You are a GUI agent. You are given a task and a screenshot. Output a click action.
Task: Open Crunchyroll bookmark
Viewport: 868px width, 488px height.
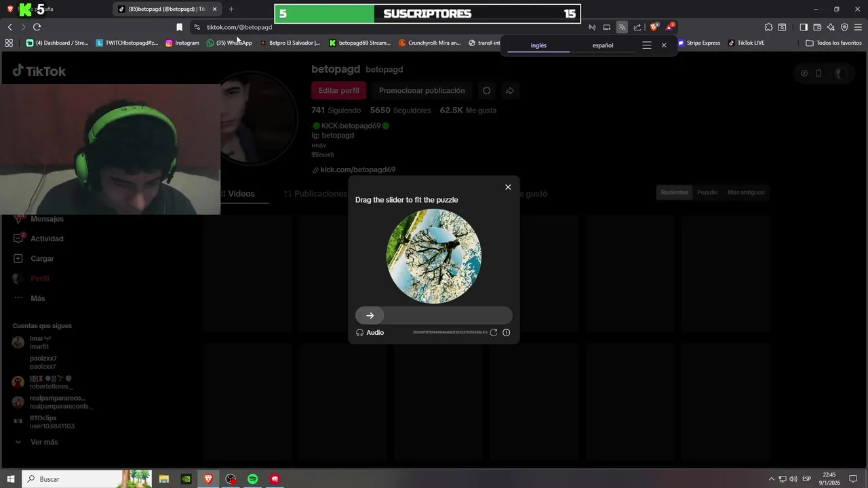430,43
